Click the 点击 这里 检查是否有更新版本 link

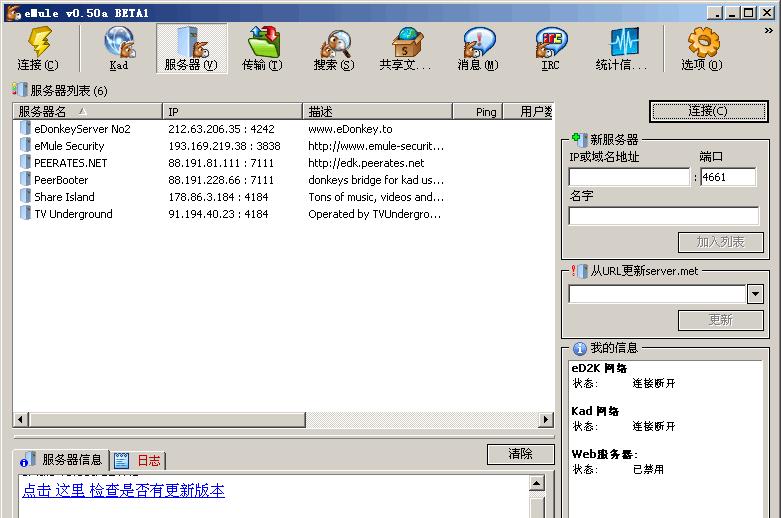124,491
